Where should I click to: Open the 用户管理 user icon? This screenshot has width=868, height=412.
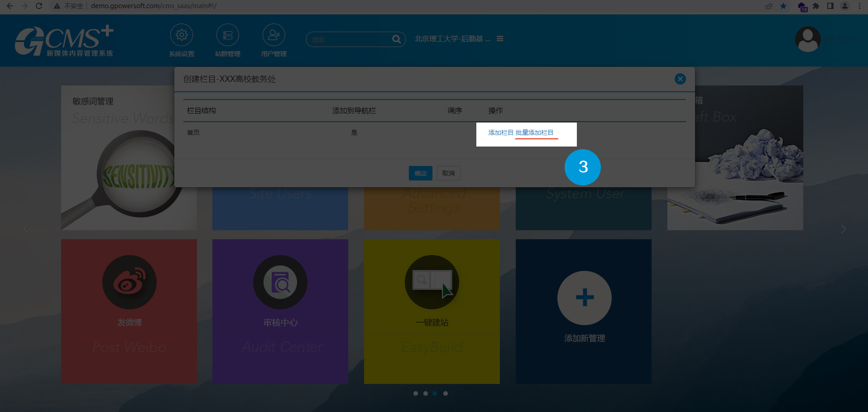[x=273, y=35]
